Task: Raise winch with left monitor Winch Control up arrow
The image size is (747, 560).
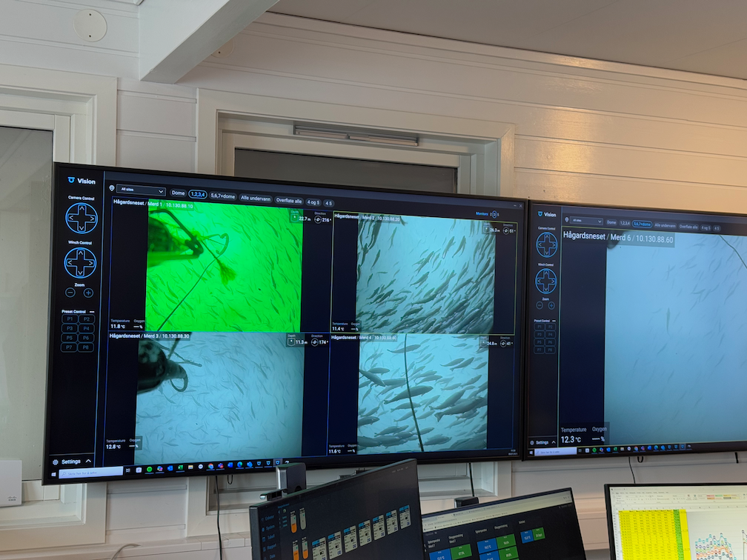Action: pyautogui.click(x=81, y=253)
